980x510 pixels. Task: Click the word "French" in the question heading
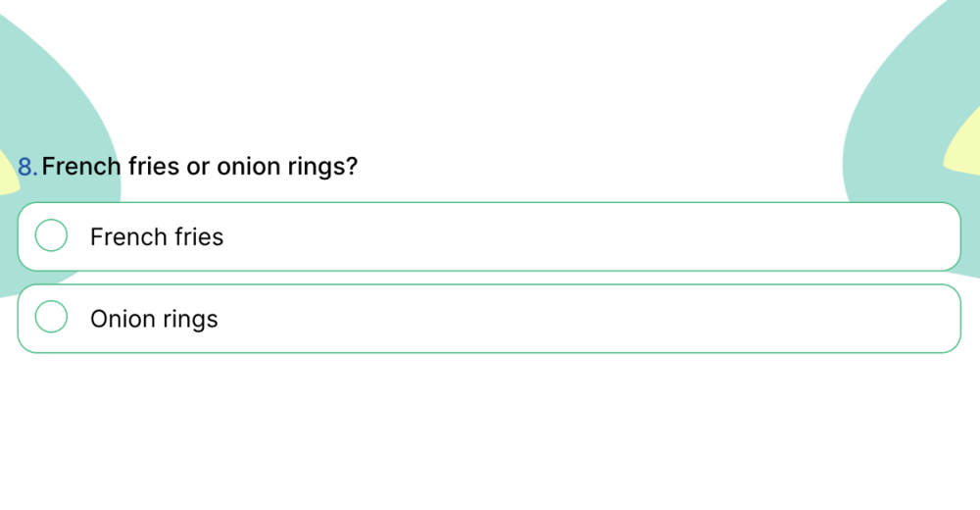tap(81, 167)
